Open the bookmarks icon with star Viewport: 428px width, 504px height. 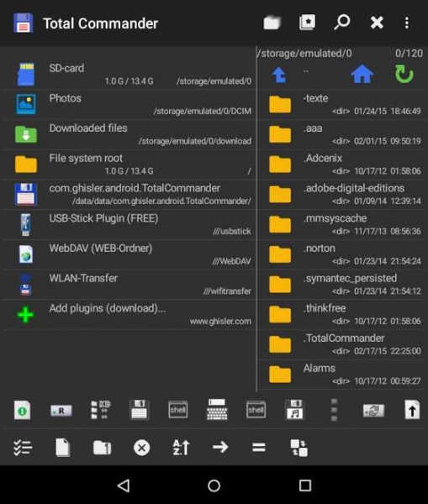(x=307, y=23)
